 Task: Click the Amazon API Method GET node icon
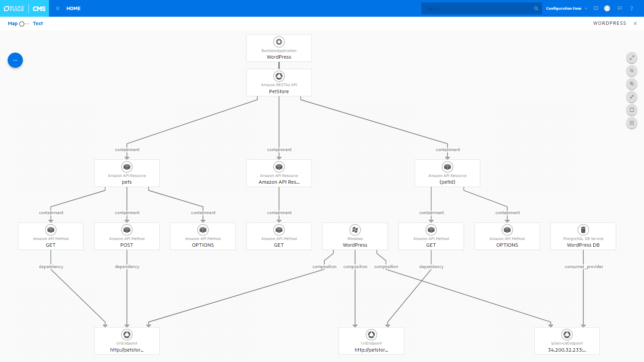50,229
